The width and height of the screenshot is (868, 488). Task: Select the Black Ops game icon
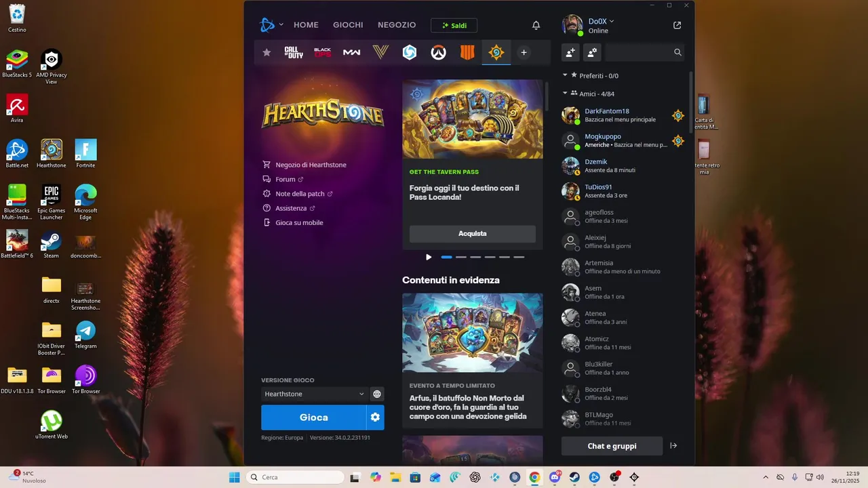323,52
